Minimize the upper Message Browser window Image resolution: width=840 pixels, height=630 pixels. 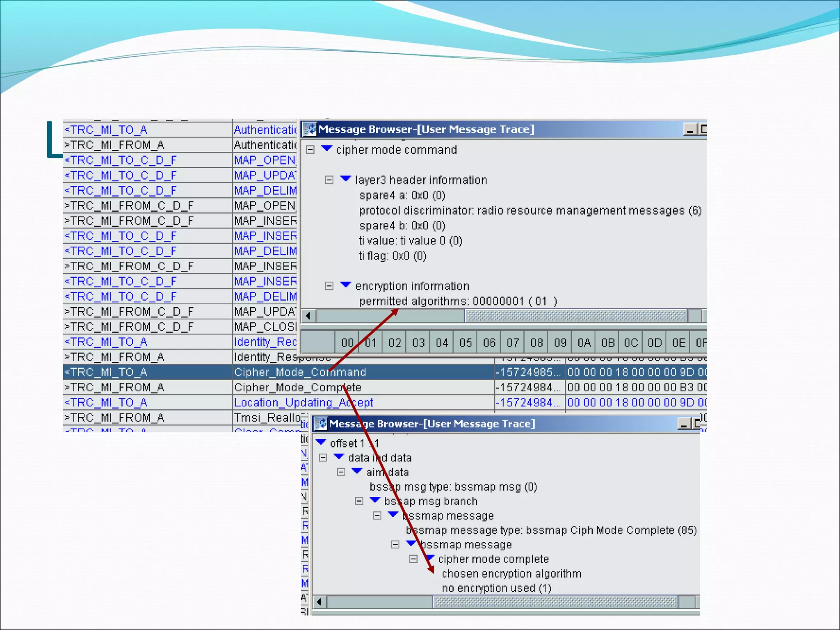point(690,130)
